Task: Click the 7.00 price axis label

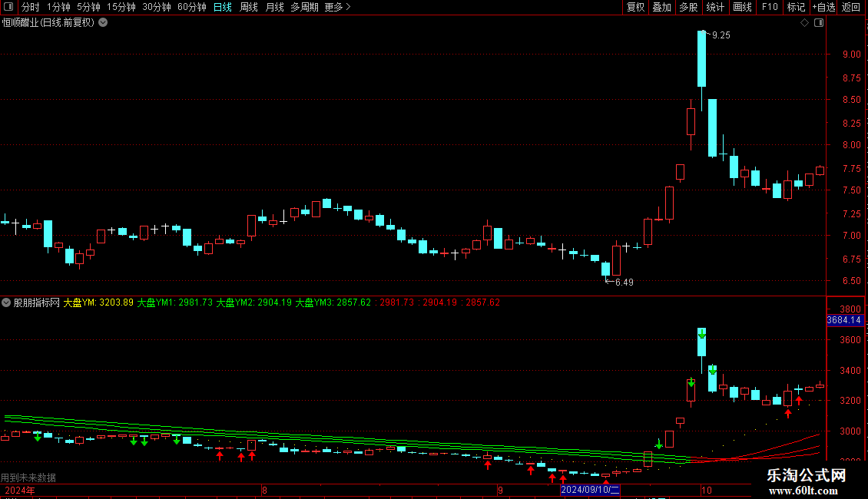Action: [x=851, y=235]
